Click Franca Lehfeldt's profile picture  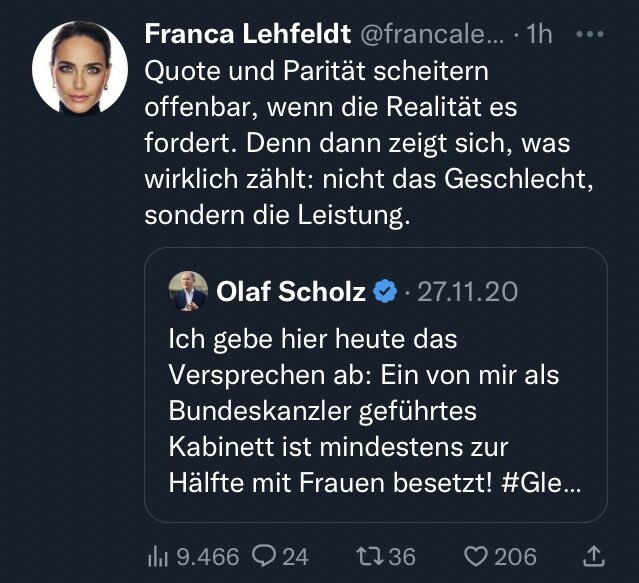pyautogui.click(x=80, y=68)
